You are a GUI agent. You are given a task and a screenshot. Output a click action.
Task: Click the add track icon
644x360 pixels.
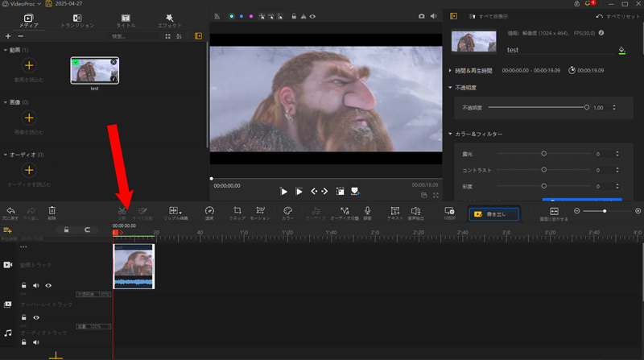[7, 230]
